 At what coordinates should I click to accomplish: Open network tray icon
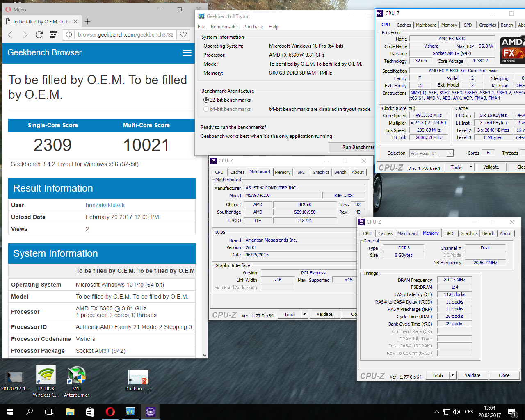coord(446,412)
